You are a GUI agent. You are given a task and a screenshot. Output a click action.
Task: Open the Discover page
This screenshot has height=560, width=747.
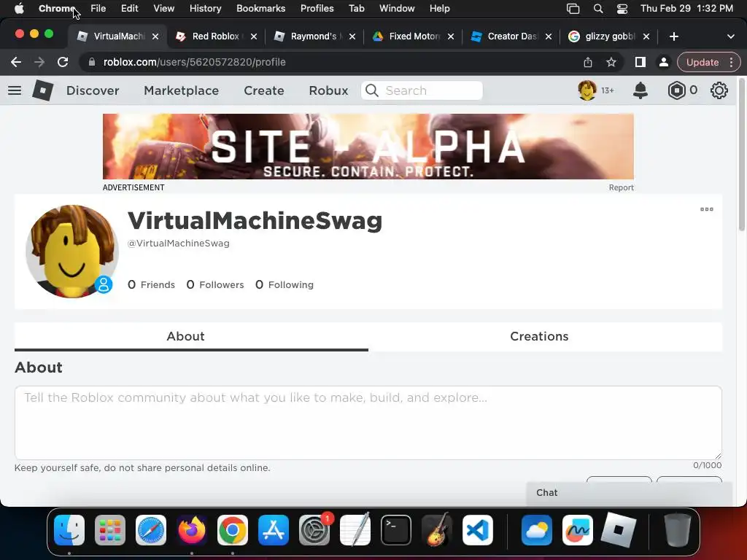tap(93, 90)
